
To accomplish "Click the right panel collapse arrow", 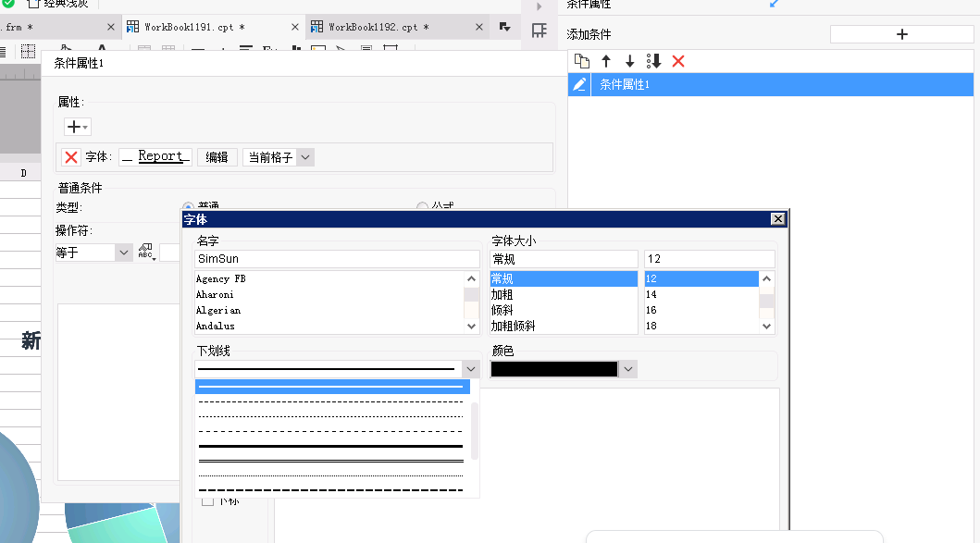I will click(539, 6).
